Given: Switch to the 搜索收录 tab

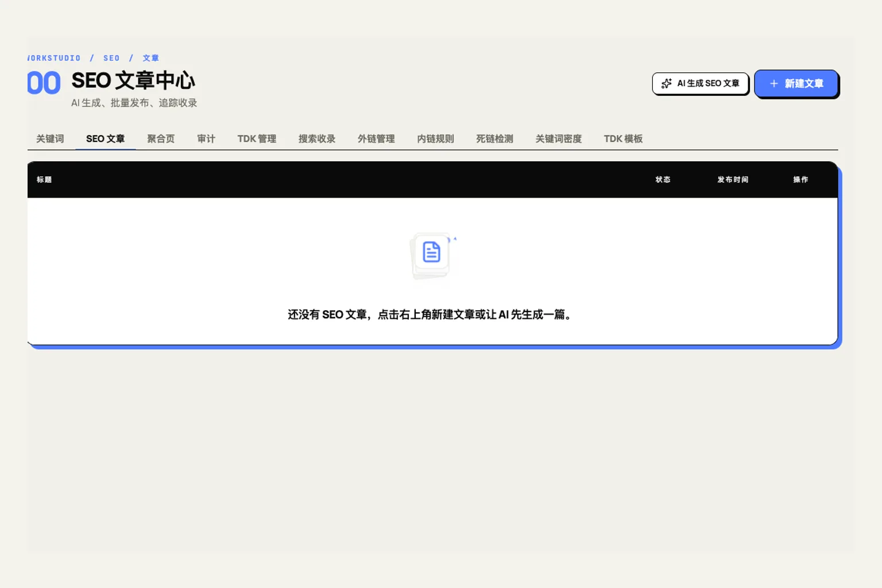Looking at the screenshot, I should pos(316,139).
